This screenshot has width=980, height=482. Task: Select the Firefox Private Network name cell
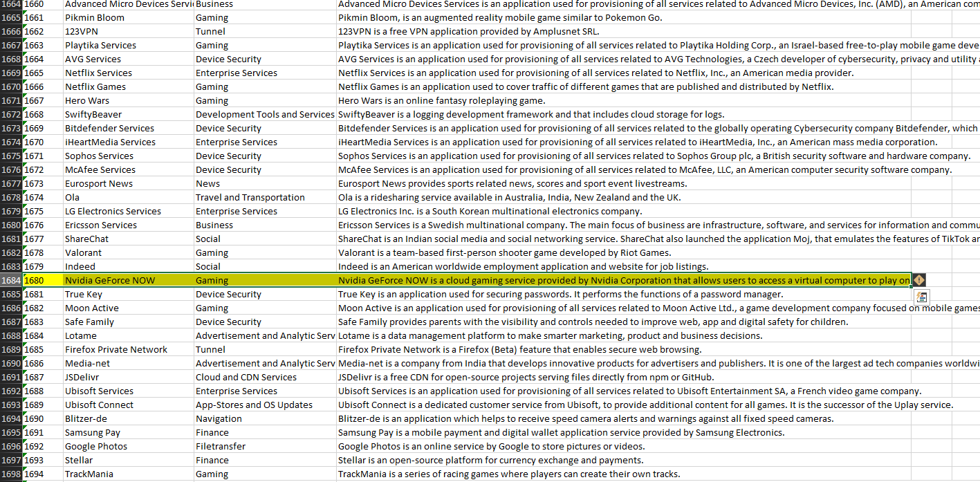tap(129, 349)
